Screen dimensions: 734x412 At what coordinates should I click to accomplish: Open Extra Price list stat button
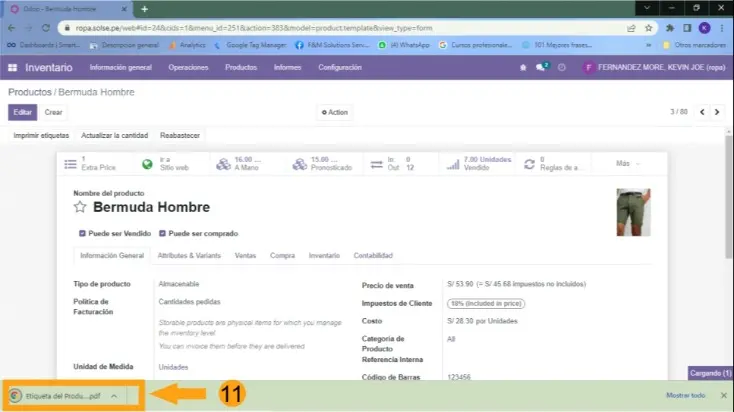(90, 163)
